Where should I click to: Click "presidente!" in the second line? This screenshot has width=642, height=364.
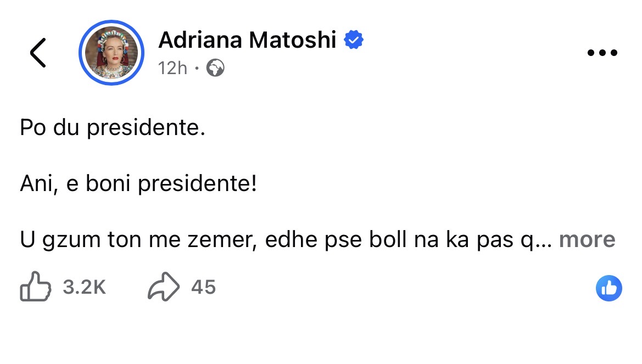[197, 184]
